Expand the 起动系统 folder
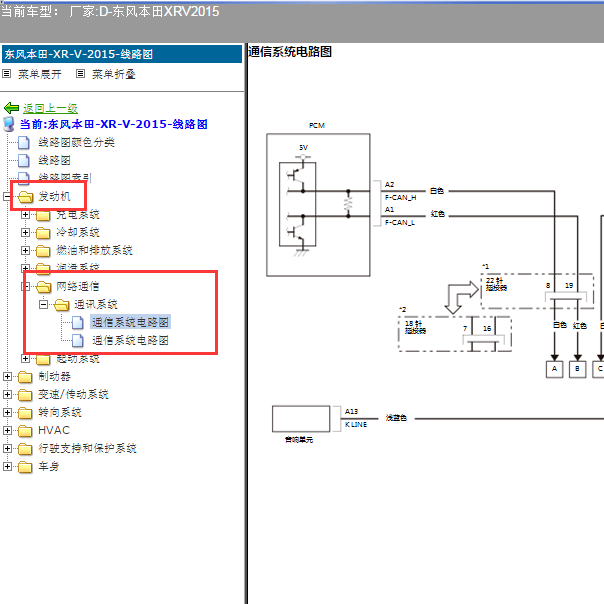Screen dimensions: 604x604 click(x=25, y=358)
